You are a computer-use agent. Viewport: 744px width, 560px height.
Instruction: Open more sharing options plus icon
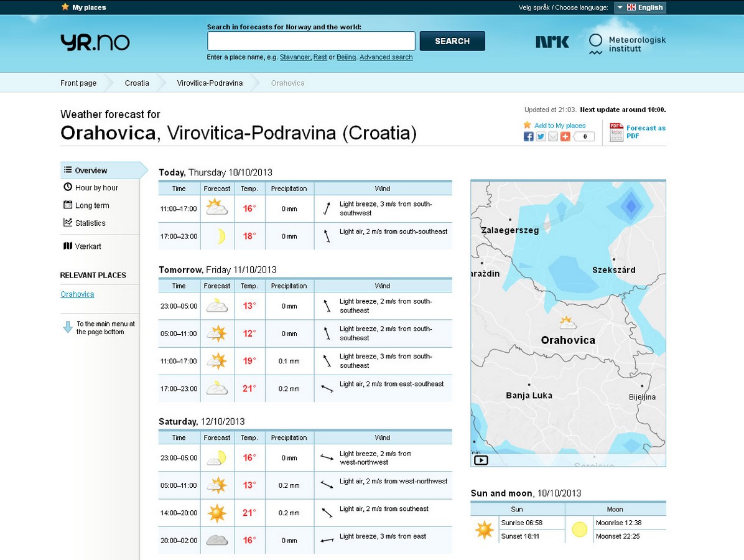pyautogui.click(x=565, y=137)
